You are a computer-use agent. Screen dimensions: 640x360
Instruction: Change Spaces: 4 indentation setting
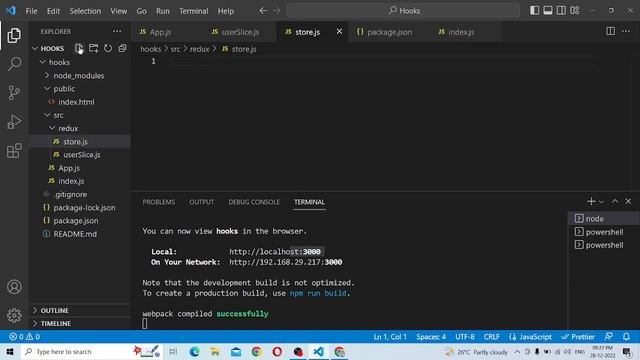[431, 337]
